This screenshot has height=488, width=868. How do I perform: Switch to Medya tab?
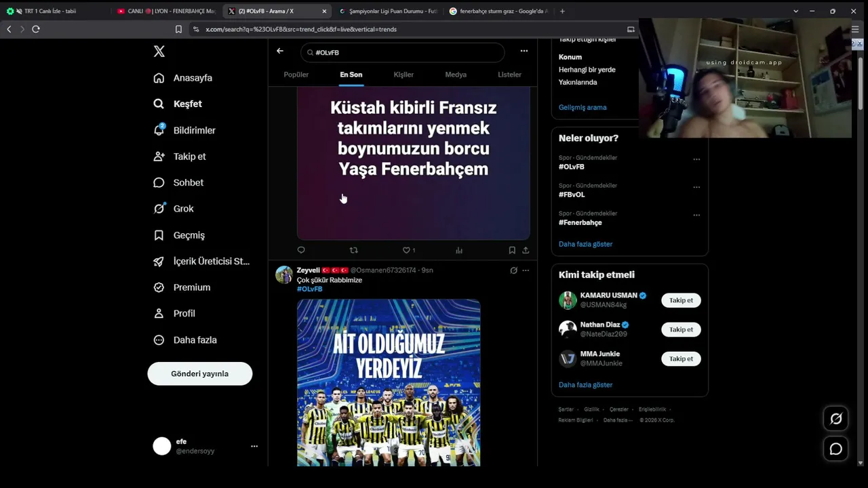(456, 75)
